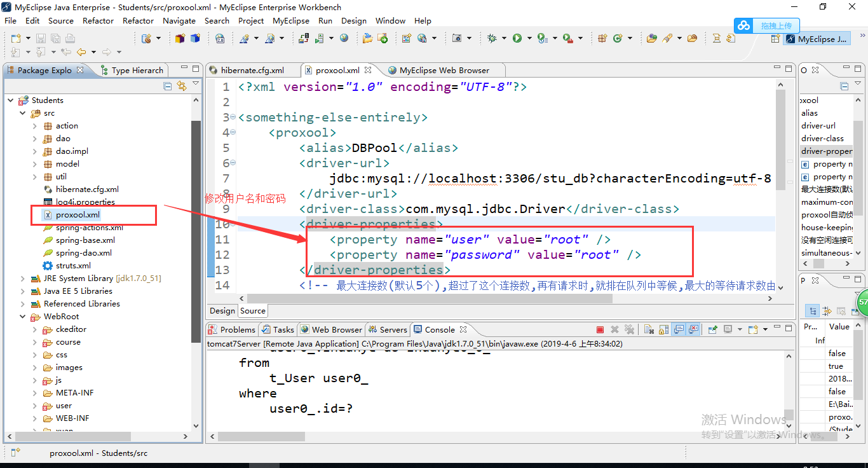The width and height of the screenshot is (868, 468).
Task: Switch to the hibernate.cfg.xml editor tab
Action: (x=253, y=69)
